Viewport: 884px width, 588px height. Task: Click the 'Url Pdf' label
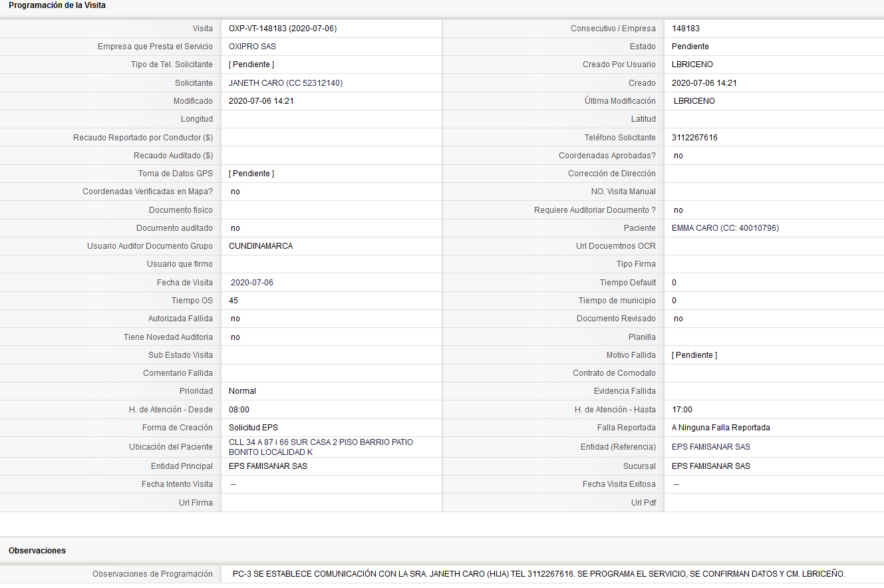[644, 503]
